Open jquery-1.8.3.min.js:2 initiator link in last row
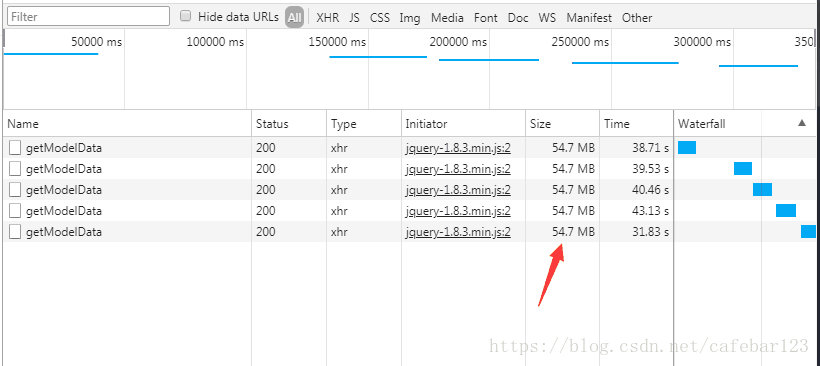The image size is (820, 366). click(x=458, y=232)
